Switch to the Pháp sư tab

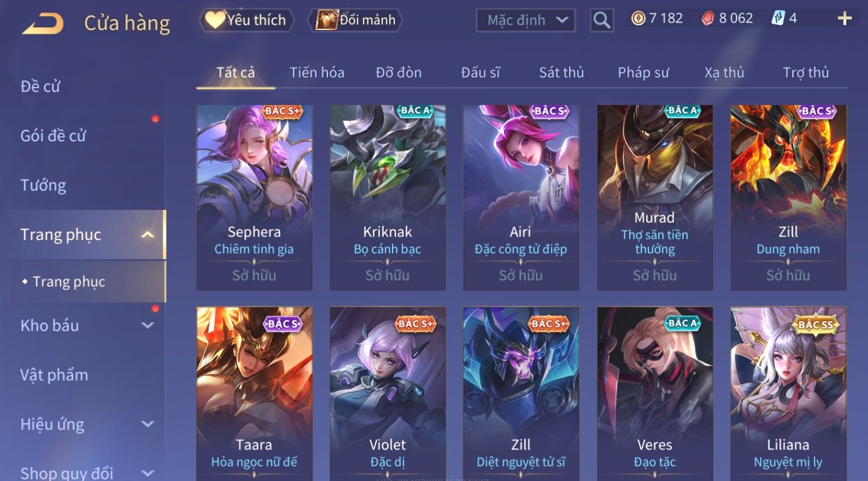[x=643, y=73]
